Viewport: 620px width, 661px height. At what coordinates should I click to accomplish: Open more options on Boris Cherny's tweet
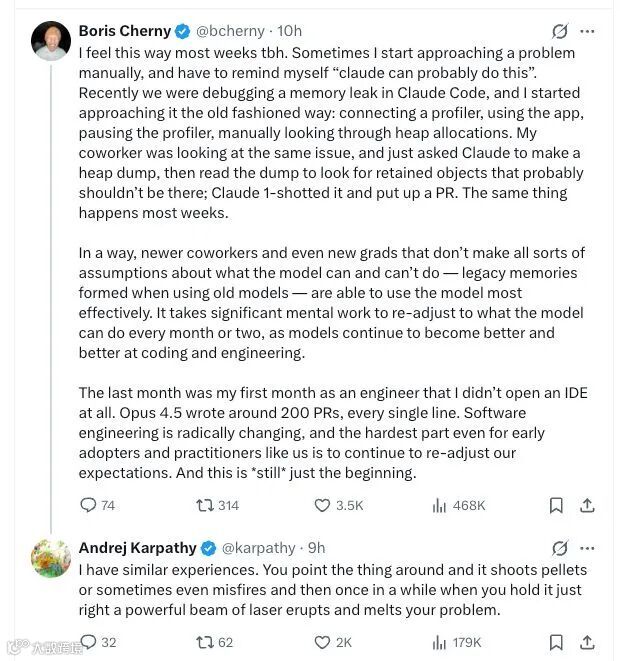[x=589, y=31]
